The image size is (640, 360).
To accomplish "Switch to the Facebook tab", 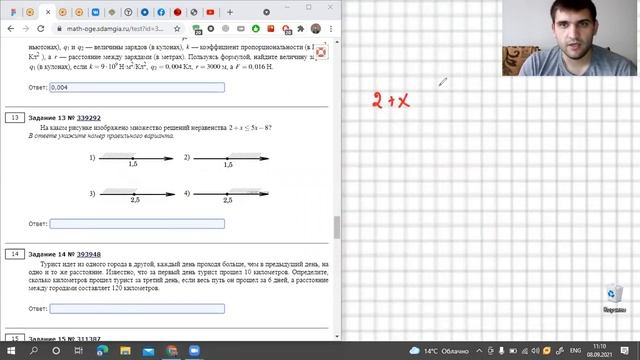I will (161, 12).
